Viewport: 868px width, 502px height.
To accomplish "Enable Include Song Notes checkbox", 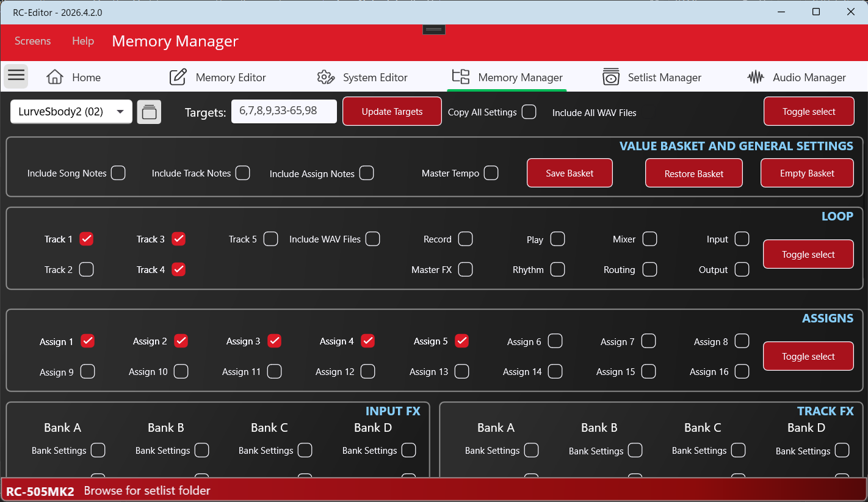I will pos(118,173).
